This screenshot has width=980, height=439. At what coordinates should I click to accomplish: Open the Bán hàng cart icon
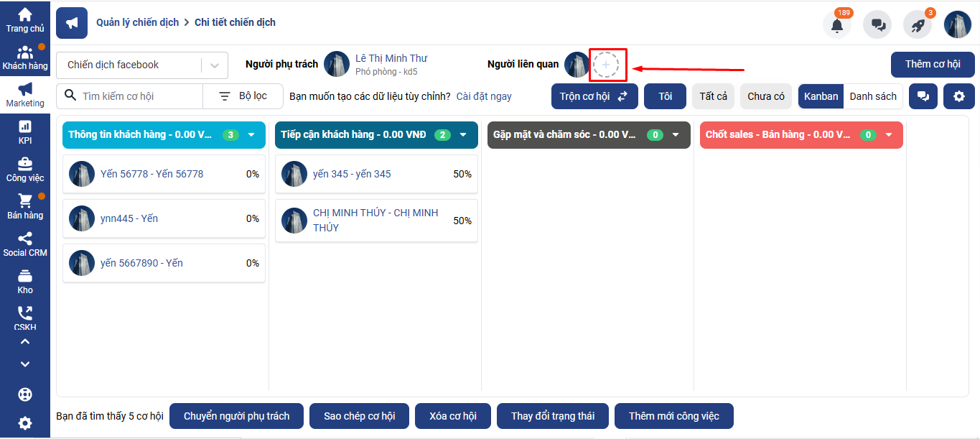(25, 206)
